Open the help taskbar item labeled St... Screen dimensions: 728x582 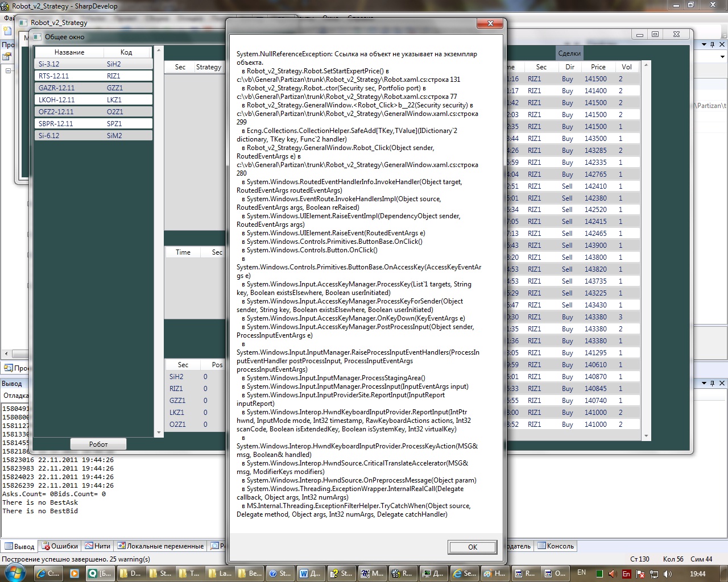(279, 573)
